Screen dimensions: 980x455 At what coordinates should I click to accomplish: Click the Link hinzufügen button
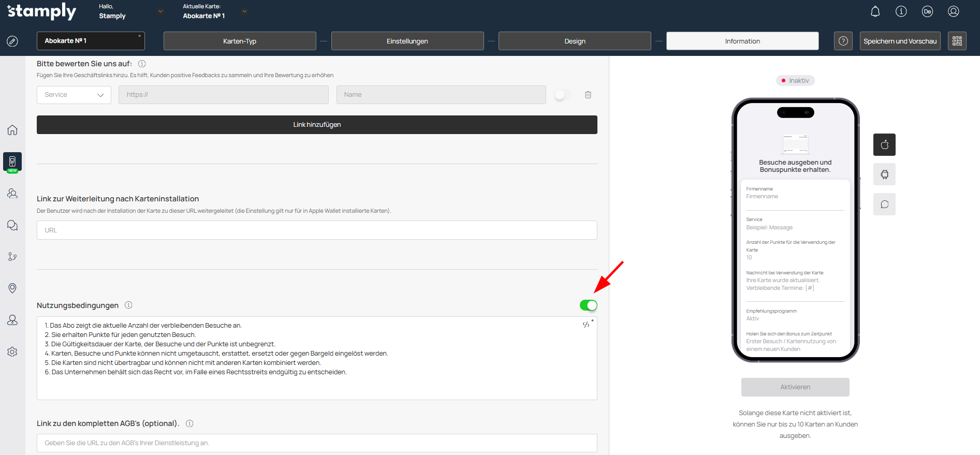(x=317, y=125)
